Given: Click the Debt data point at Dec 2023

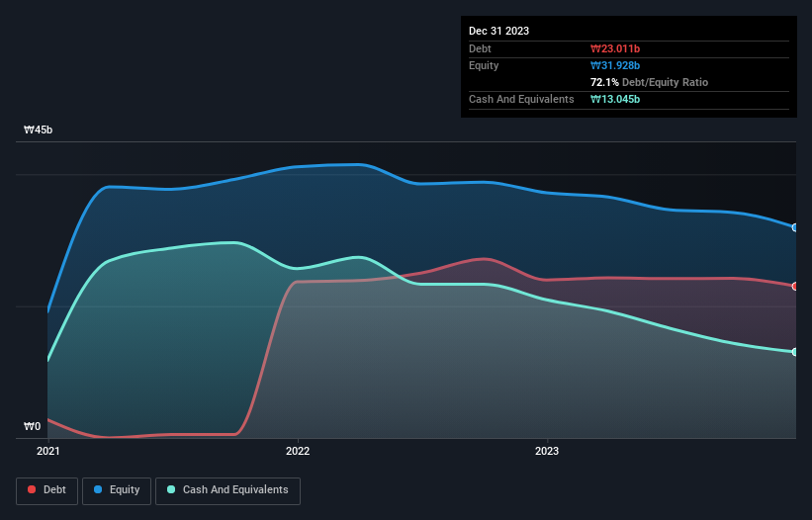Looking at the screenshot, I should pyautogui.click(x=795, y=286).
